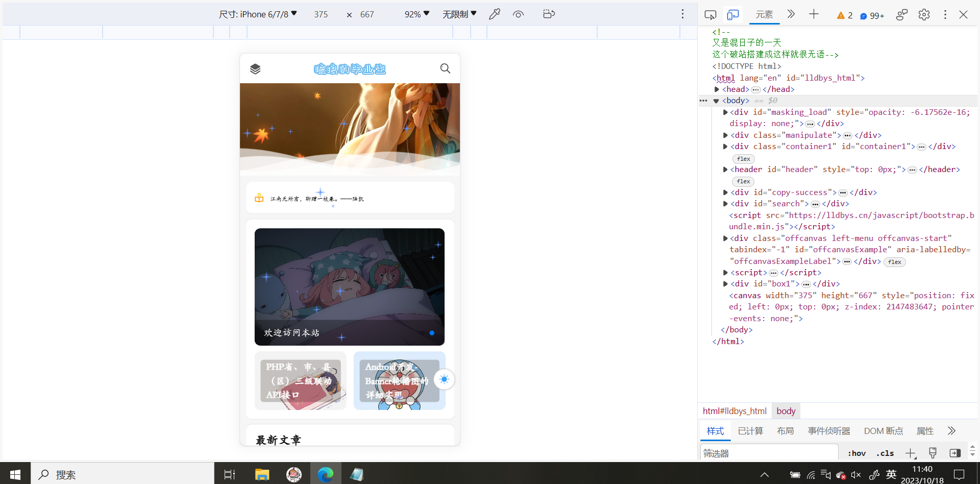
Task: Click the 99+ messages badge
Action: (872, 16)
